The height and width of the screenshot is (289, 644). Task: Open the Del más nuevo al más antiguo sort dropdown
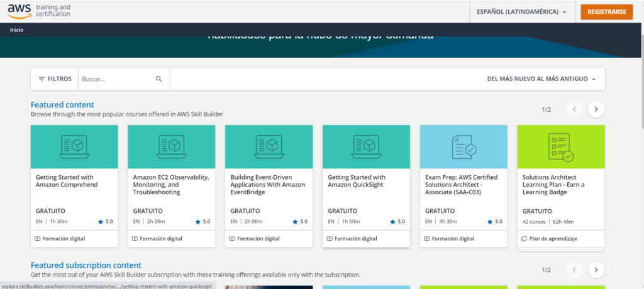click(541, 79)
